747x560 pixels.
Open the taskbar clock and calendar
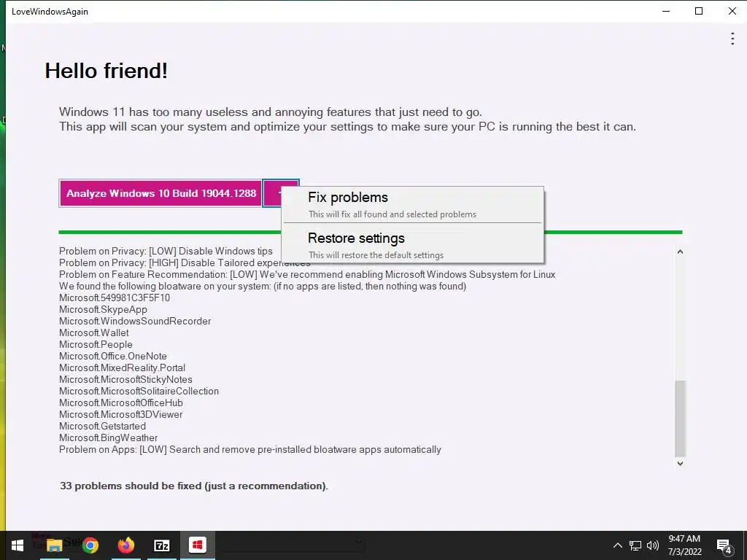684,545
